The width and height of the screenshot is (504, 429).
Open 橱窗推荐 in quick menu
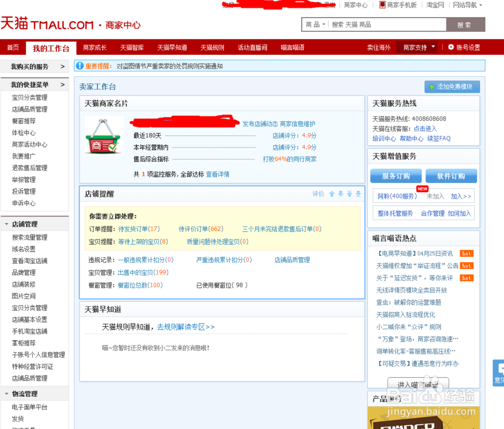tap(24, 121)
